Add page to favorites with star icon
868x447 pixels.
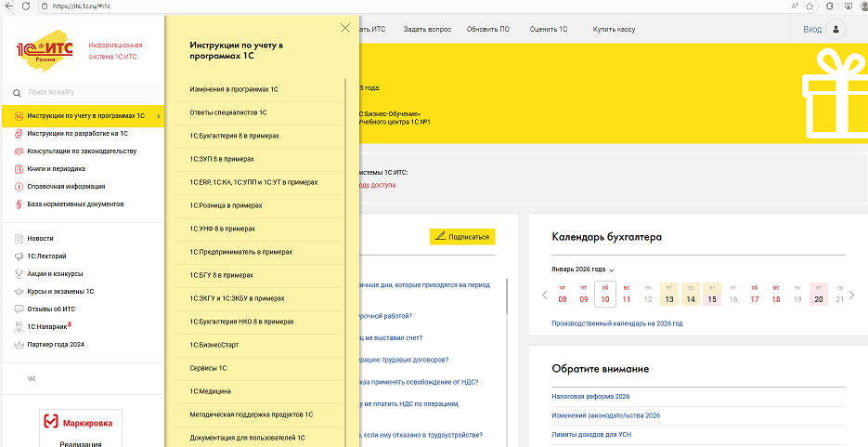[809, 6]
